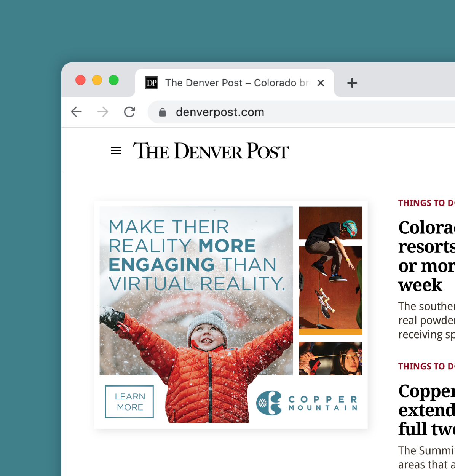The width and height of the screenshot is (455, 476).
Task: Click the browser back arrow
Action: point(77,112)
